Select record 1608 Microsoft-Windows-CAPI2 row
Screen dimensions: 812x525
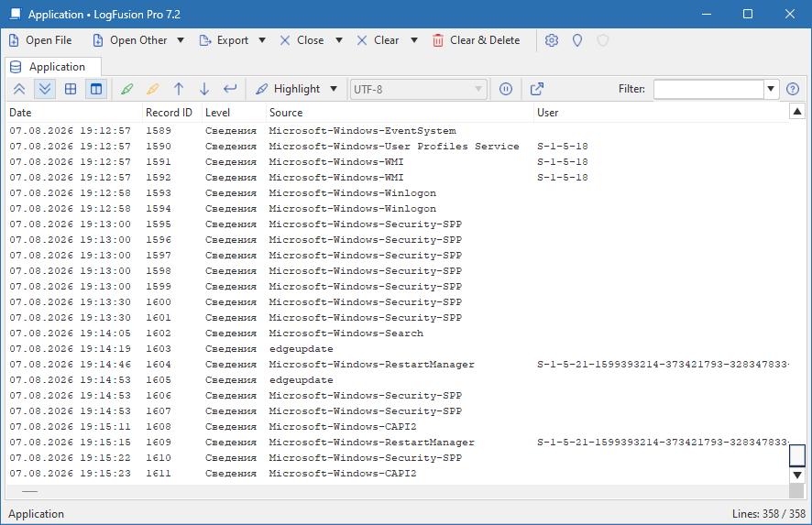point(397,427)
